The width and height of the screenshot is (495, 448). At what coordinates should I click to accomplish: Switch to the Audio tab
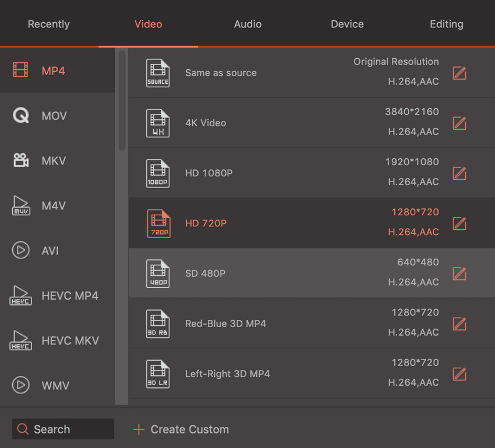coord(248,24)
